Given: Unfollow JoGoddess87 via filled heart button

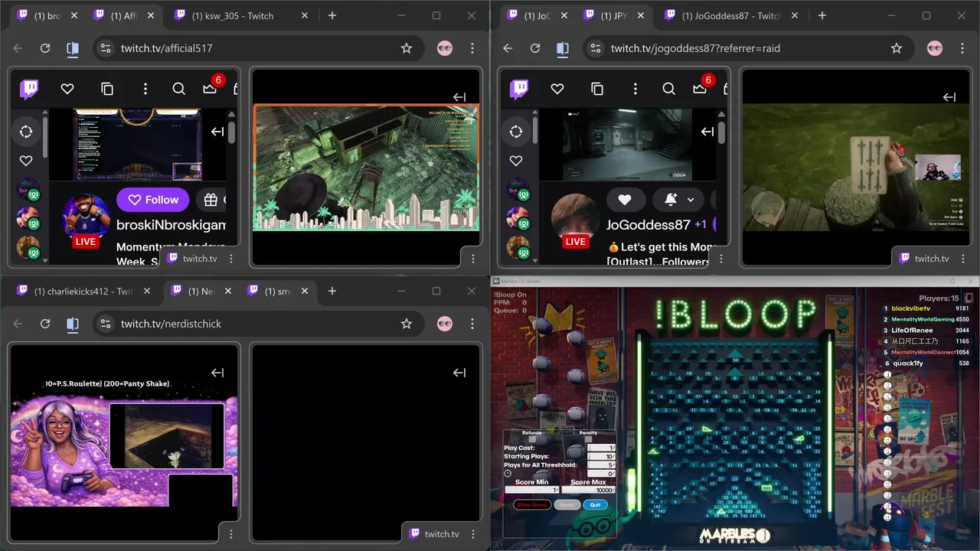Looking at the screenshot, I should pos(625,200).
